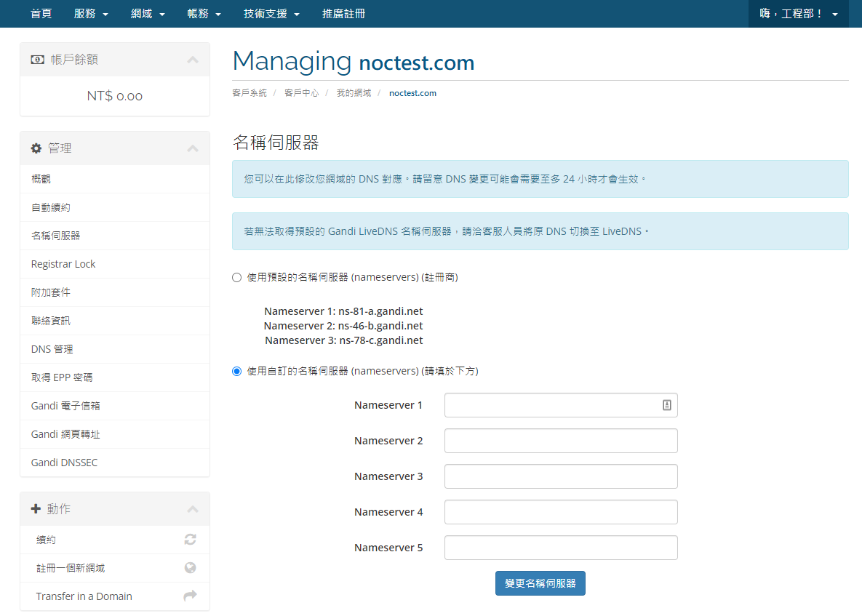Screen dimensions: 862x616
Task: Open Gandi 電子信箱 in the sidebar
Action: tap(115, 406)
